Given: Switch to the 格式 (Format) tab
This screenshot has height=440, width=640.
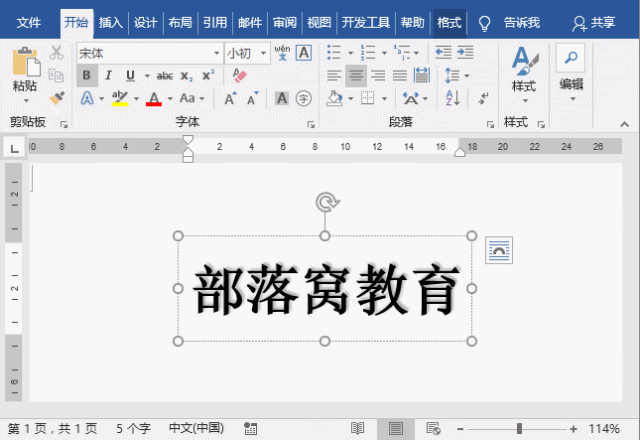Looking at the screenshot, I should tap(449, 23).
